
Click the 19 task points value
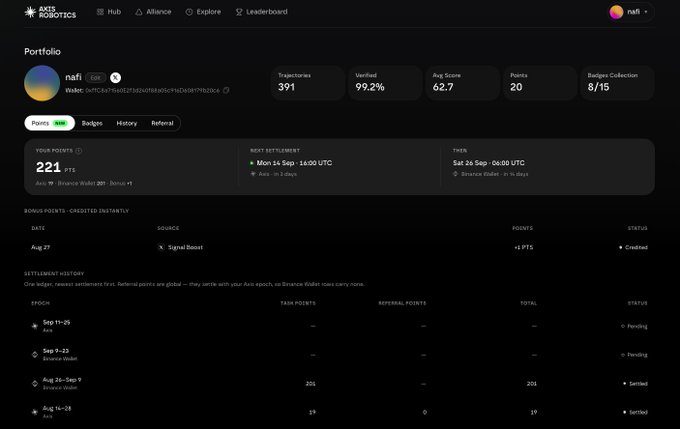[312, 412]
